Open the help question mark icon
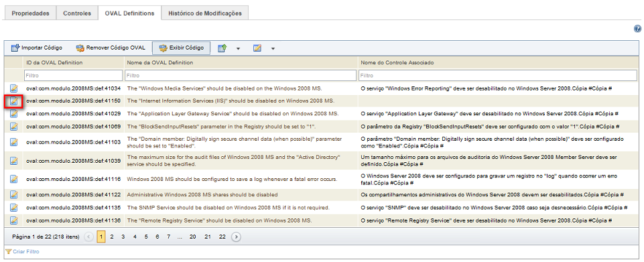 (x=637, y=29)
